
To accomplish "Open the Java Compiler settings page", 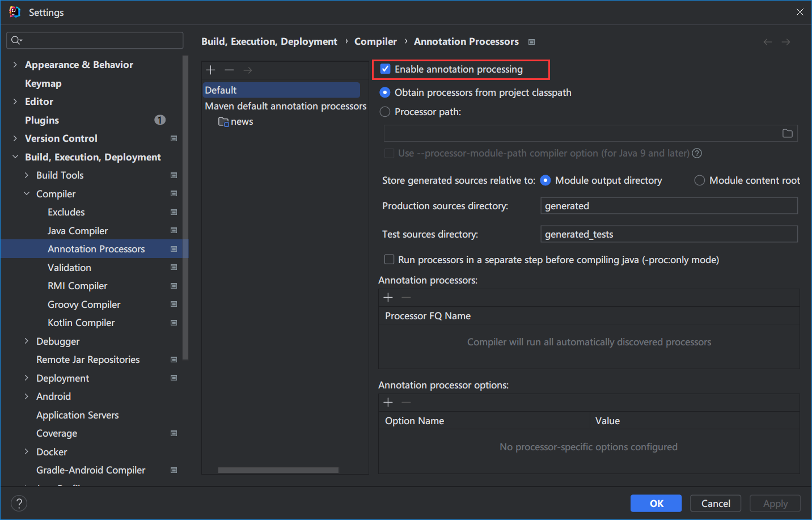I will (78, 231).
